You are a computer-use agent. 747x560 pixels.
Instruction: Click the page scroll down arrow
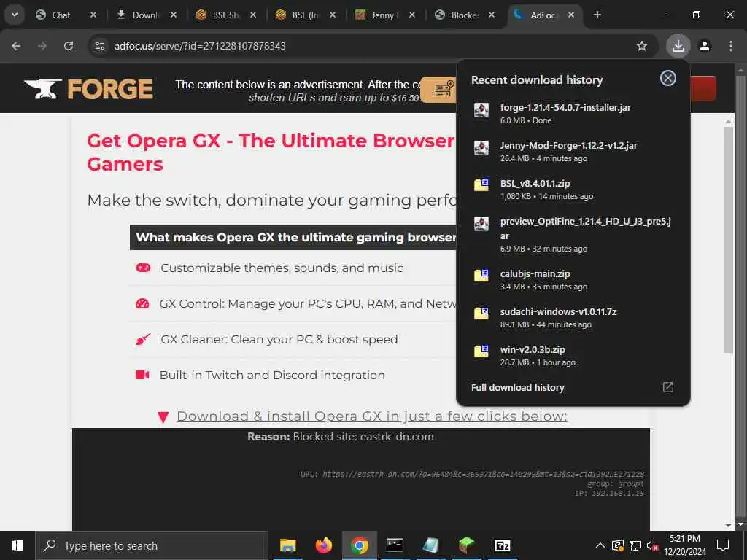coord(740,525)
